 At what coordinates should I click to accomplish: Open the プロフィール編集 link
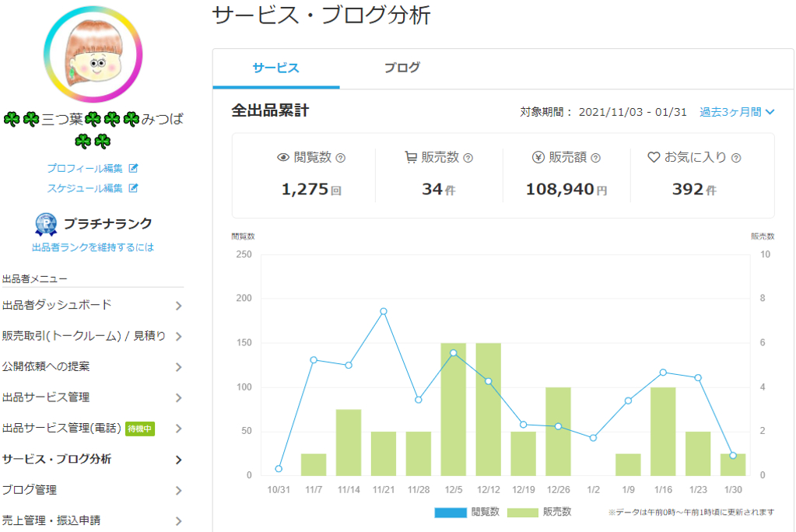(x=86, y=167)
